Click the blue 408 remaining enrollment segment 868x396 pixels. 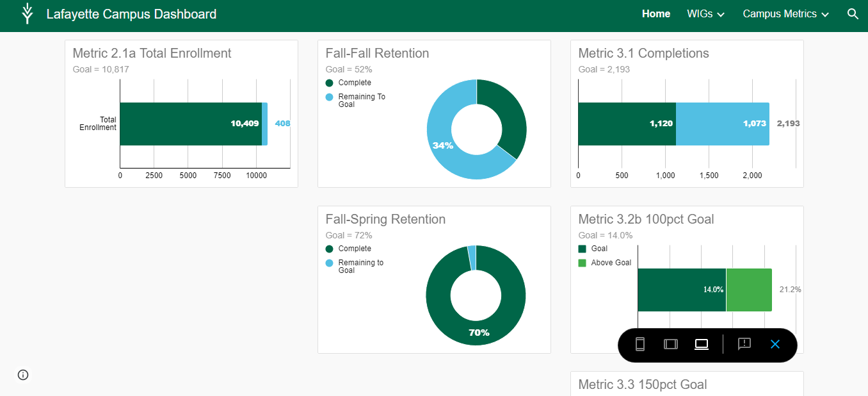click(264, 124)
